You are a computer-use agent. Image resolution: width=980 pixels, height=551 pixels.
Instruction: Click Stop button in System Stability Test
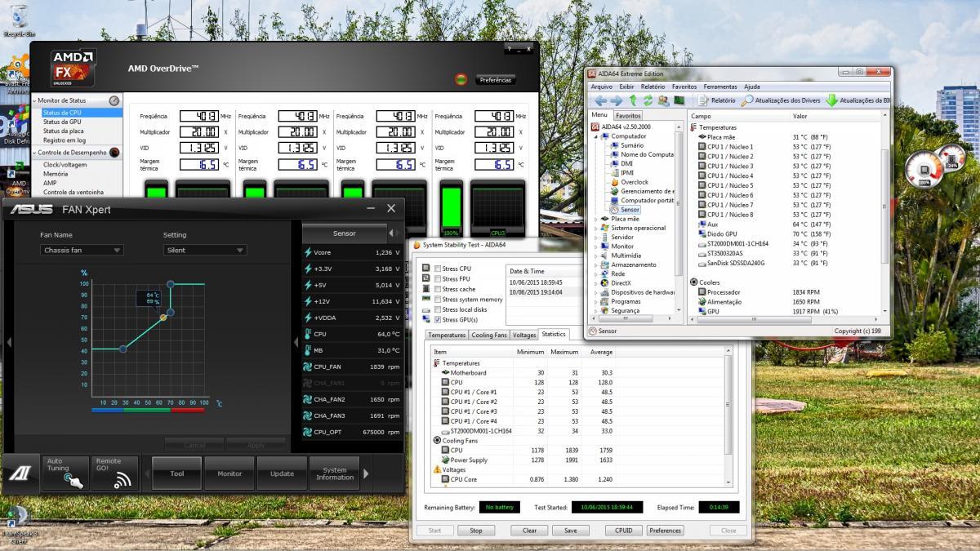[x=475, y=531]
